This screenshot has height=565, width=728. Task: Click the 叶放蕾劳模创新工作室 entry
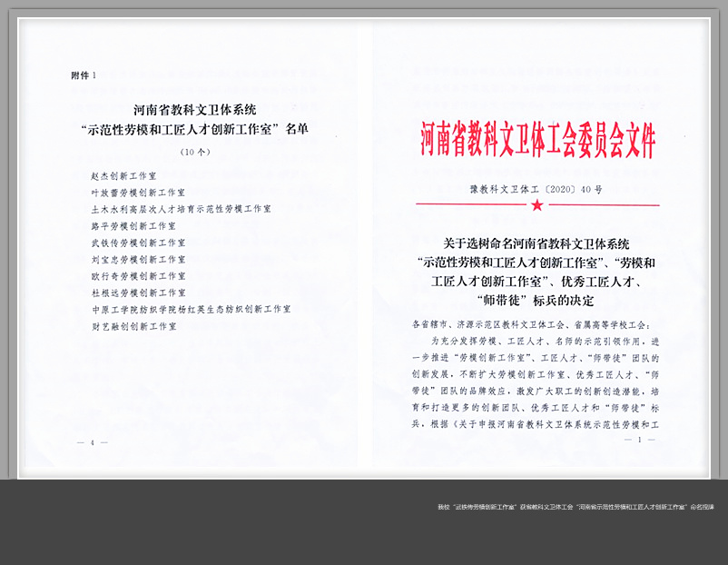(138, 193)
